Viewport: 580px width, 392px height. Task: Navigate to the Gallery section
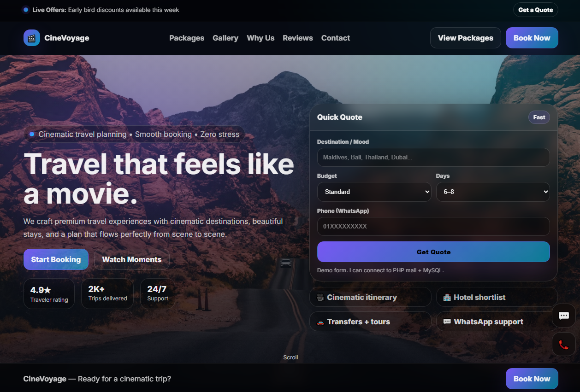click(225, 38)
